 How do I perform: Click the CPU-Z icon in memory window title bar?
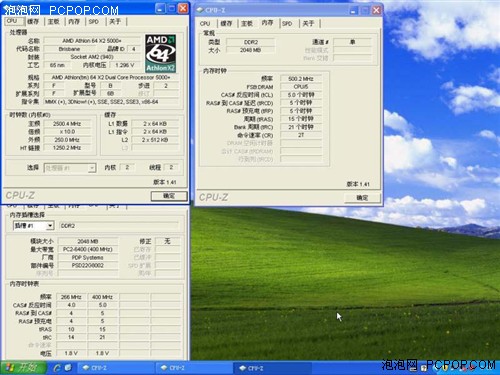coord(200,10)
